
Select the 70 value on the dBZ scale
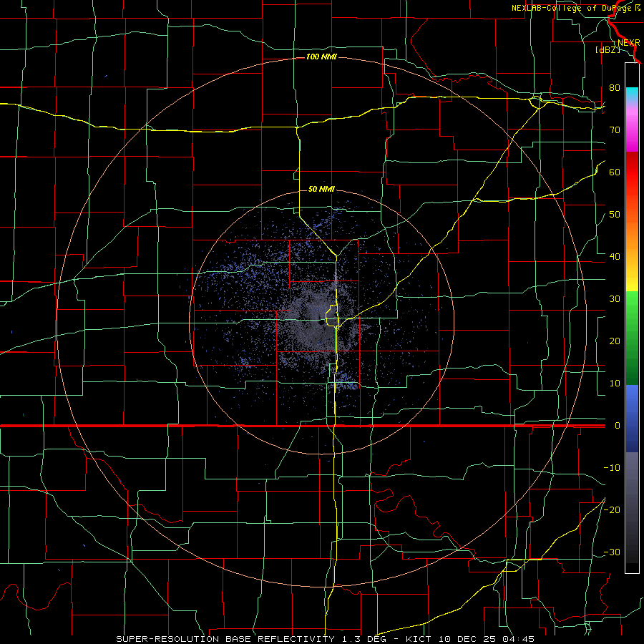615,130
